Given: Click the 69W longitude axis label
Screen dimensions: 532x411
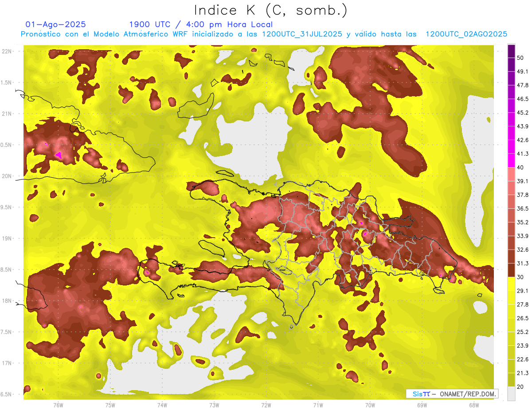Looking at the screenshot, I should click(422, 405).
